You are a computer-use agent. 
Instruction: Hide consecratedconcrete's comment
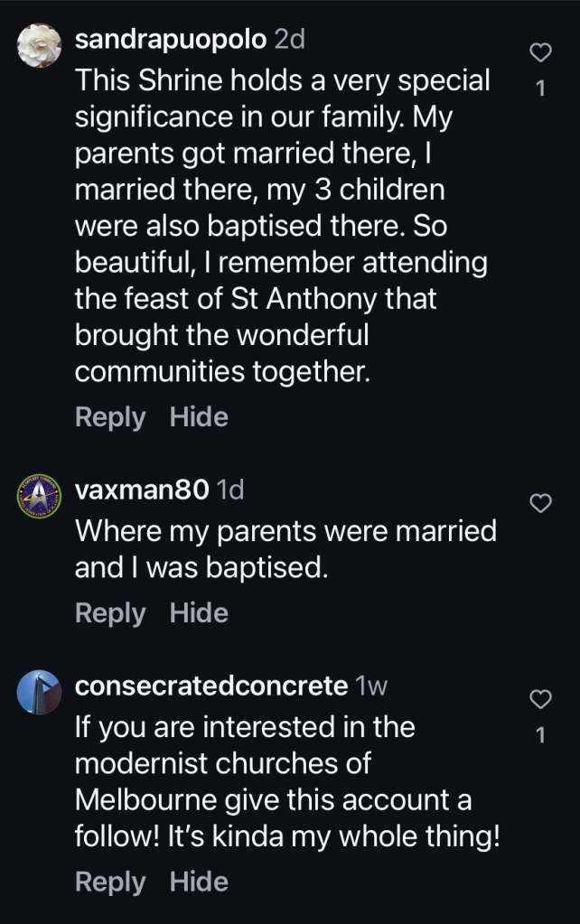(199, 882)
